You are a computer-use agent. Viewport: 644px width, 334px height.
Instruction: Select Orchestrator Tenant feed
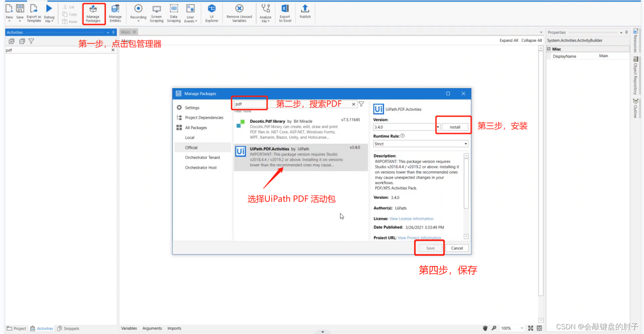pos(203,158)
